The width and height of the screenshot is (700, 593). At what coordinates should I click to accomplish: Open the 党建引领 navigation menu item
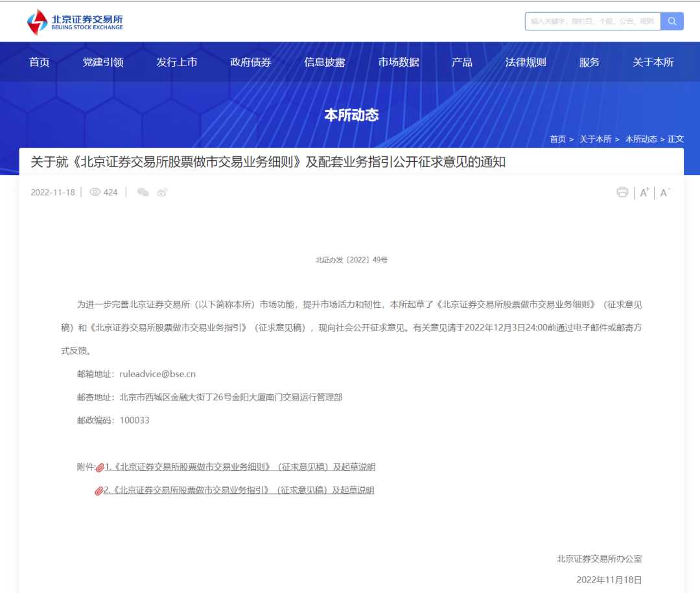[x=103, y=62]
